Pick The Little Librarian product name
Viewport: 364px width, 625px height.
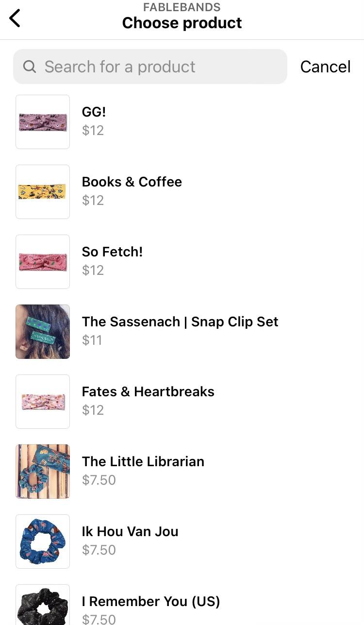click(x=143, y=461)
